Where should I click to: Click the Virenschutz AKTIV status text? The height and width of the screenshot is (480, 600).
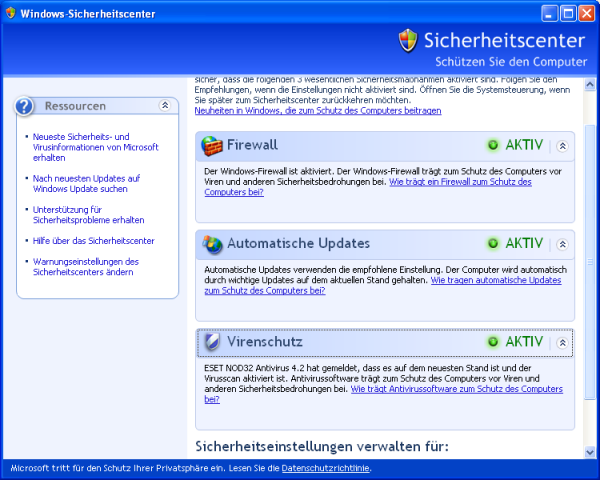pos(524,342)
